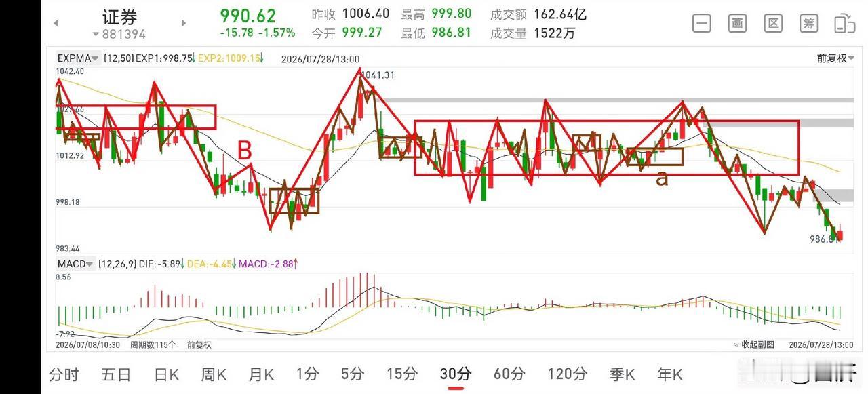Select the 5分 period tab

click(x=353, y=374)
